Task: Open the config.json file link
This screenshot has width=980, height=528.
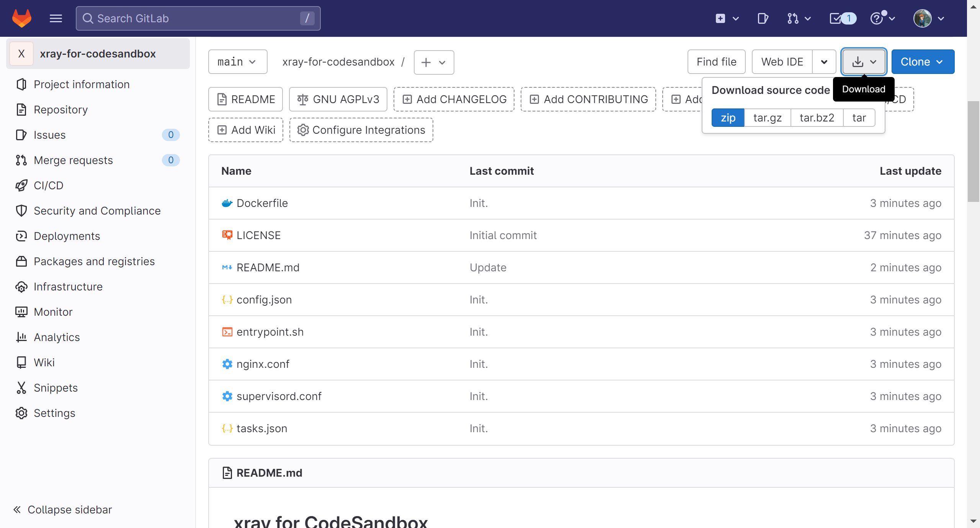Action: 264,300
